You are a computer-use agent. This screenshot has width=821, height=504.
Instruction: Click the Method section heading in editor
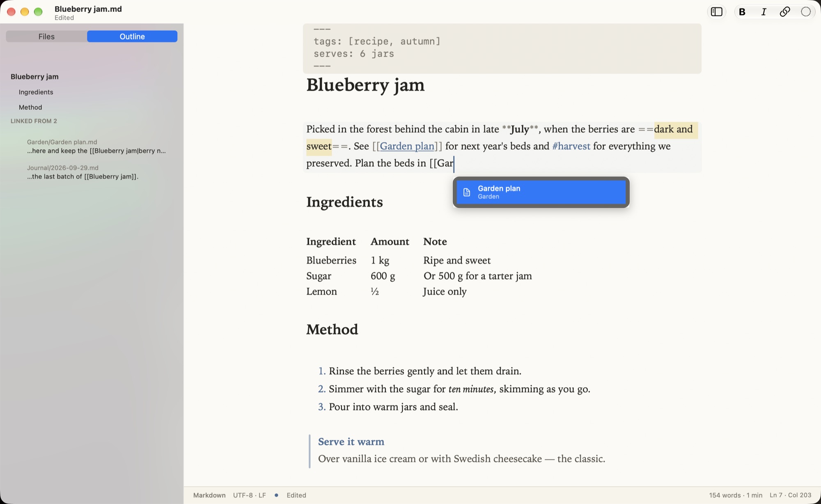click(332, 330)
